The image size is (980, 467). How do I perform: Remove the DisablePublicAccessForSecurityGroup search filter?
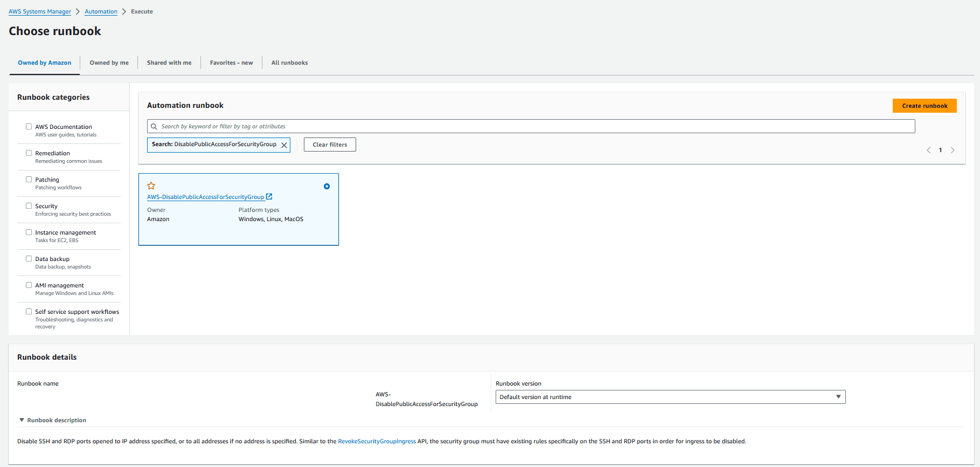point(284,145)
